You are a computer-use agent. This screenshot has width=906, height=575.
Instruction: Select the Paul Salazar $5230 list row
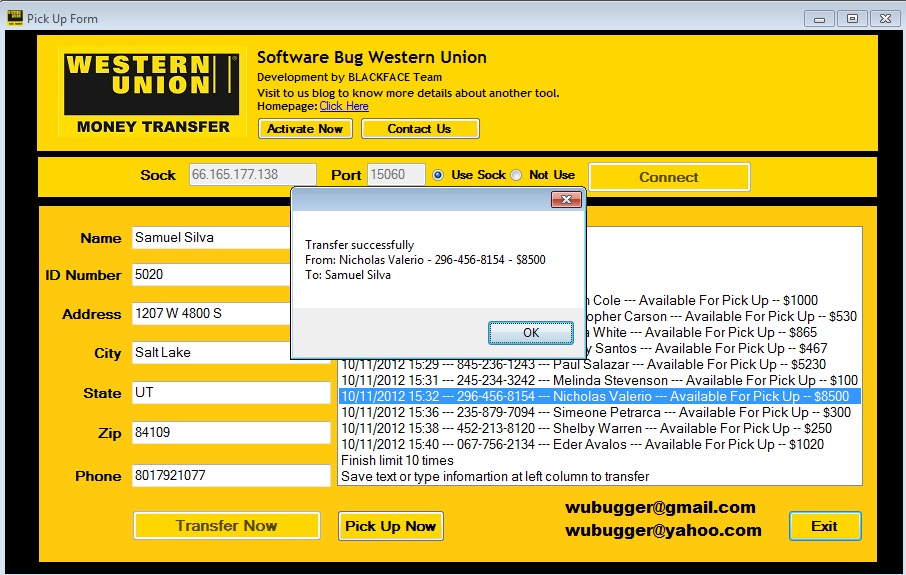pos(600,365)
